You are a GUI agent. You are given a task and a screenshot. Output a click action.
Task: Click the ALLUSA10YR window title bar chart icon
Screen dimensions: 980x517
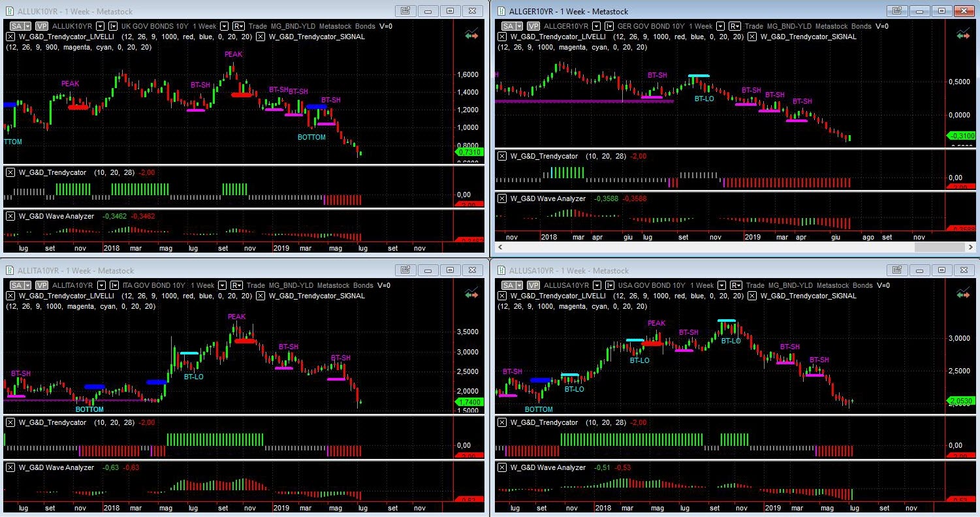coord(501,270)
